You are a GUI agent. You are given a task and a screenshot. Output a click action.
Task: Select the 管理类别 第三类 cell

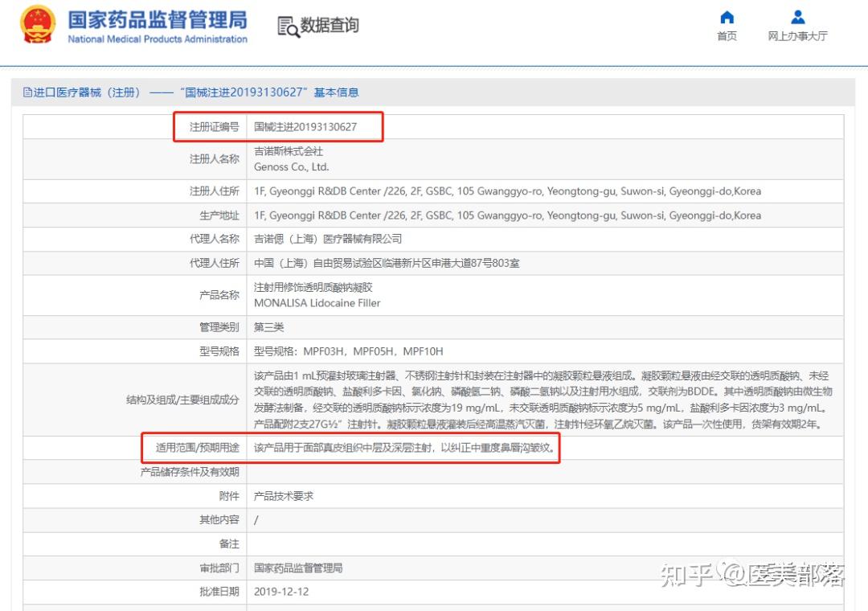[268, 327]
